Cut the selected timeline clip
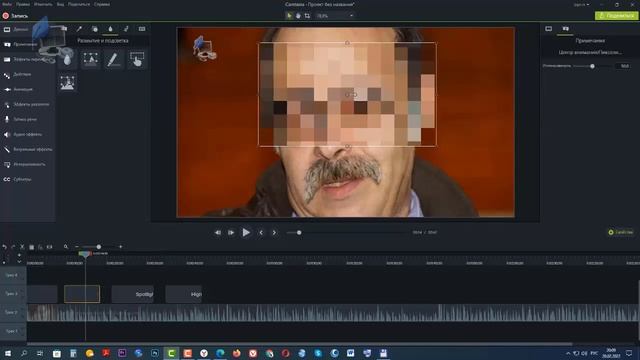This screenshot has height=360, width=640. pyautogui.click(x=22, y=247)
